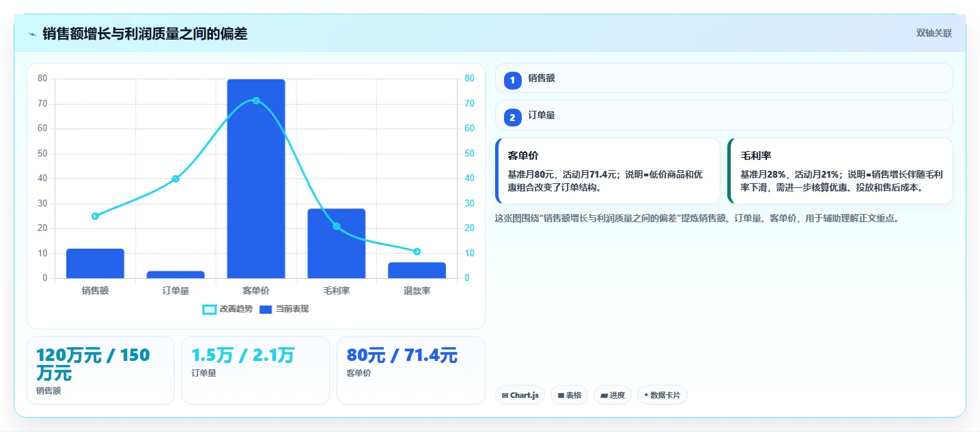Click the 1.5万 / 2.1万 订单量 stat card
The width and height of the screenshot is (980, 432).
(x=256, y=370)
